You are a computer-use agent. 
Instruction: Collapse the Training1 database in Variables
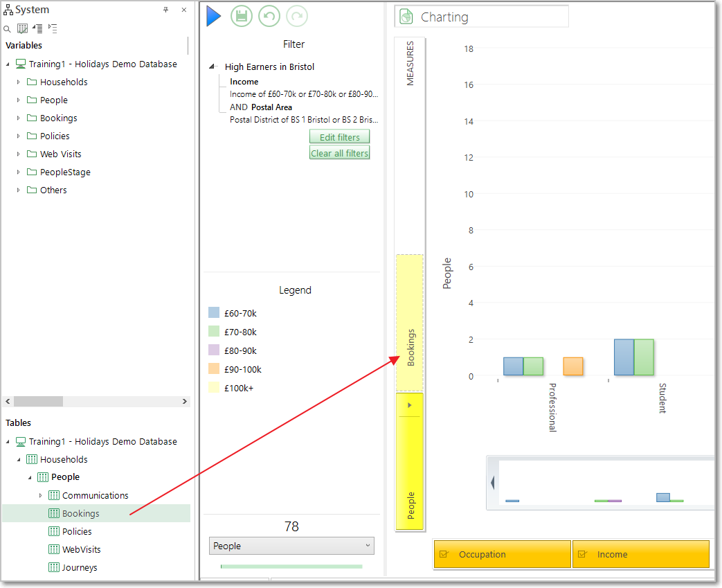(8, 64)
